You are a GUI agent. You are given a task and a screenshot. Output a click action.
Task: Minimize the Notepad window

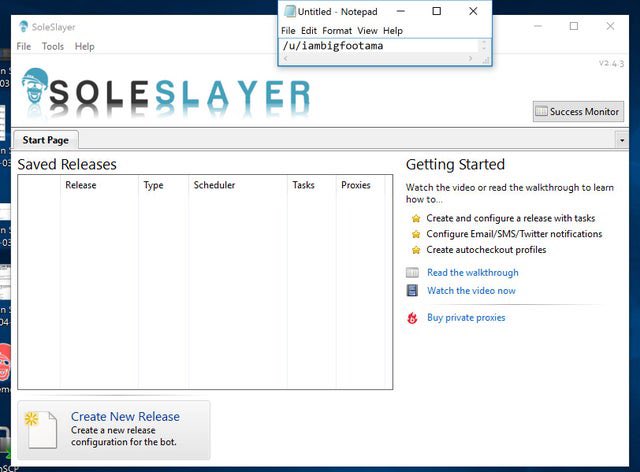click(401, 11)
